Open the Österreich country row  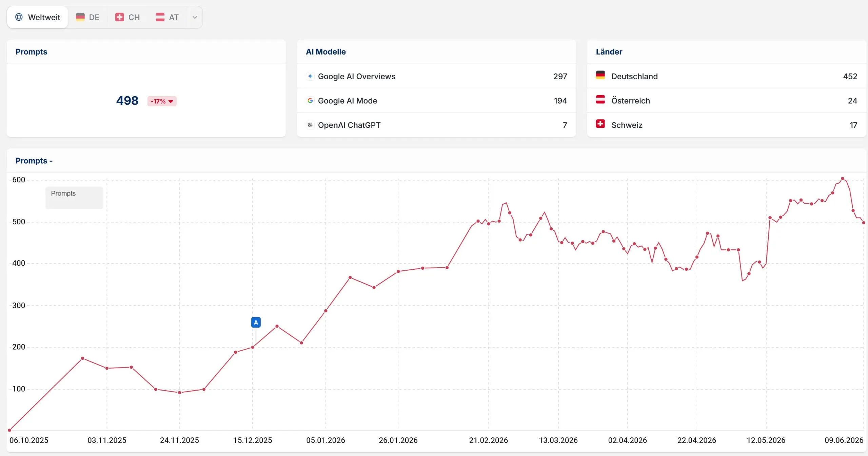tap(727, 101)
